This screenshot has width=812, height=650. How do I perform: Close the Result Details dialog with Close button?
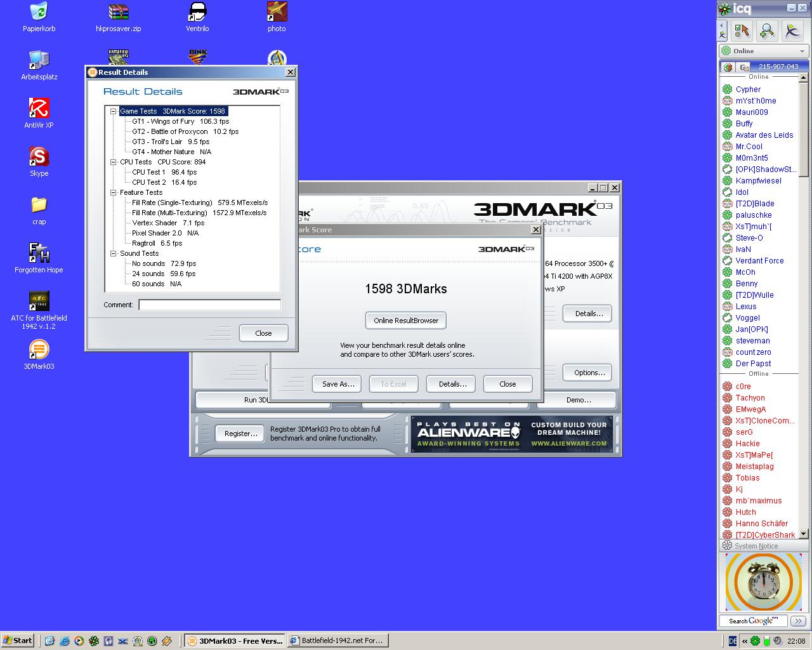point(263,333)
